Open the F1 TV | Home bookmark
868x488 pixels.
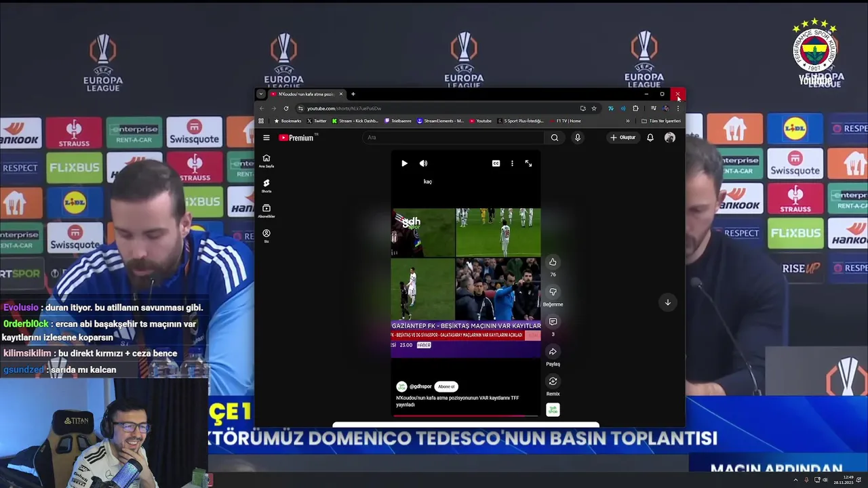tap(566, 121)
